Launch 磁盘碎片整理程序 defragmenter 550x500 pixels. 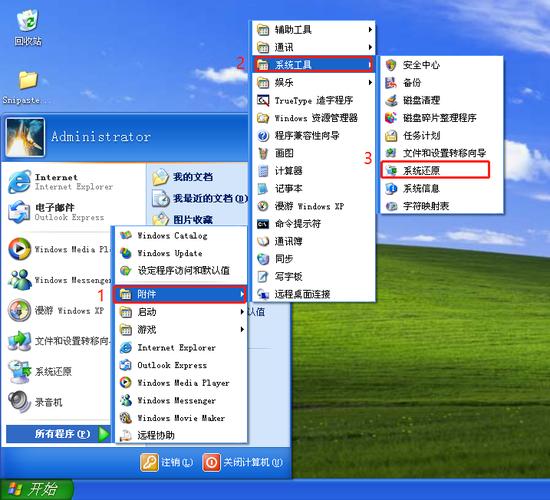click(x=441, y=118)
